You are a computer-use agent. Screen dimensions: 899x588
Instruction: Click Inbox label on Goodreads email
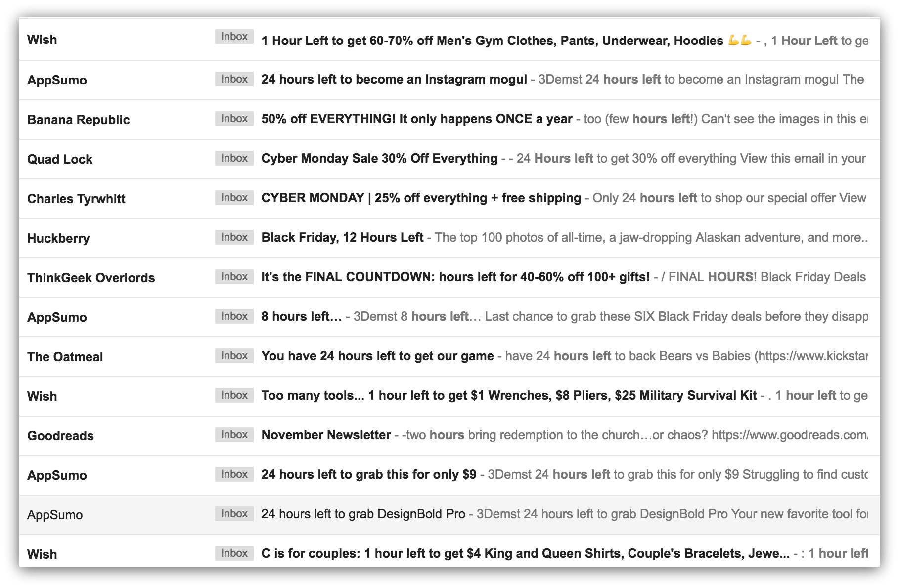[234, 435]
